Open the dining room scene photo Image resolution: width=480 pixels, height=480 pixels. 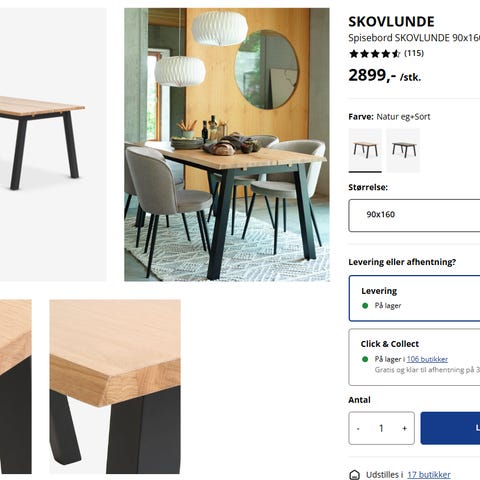(x=227, y=145)
